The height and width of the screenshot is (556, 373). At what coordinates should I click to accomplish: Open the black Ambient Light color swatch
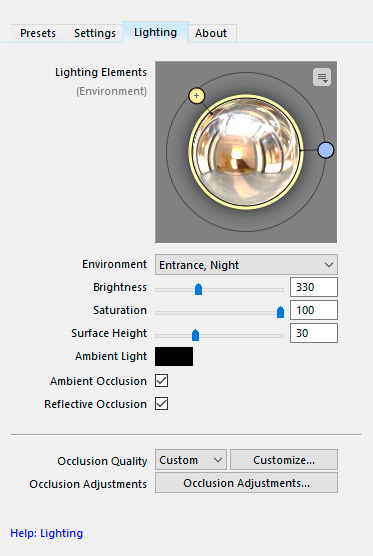point(174,356)
